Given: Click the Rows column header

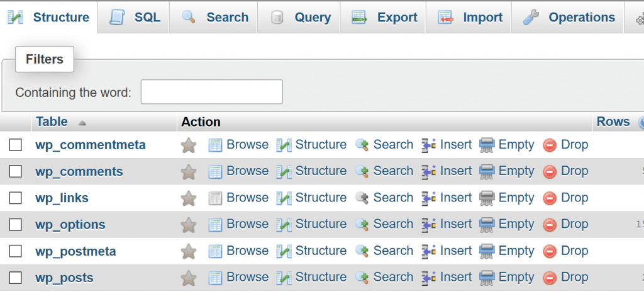Looking at the screenshot, I should pos(613,122).
